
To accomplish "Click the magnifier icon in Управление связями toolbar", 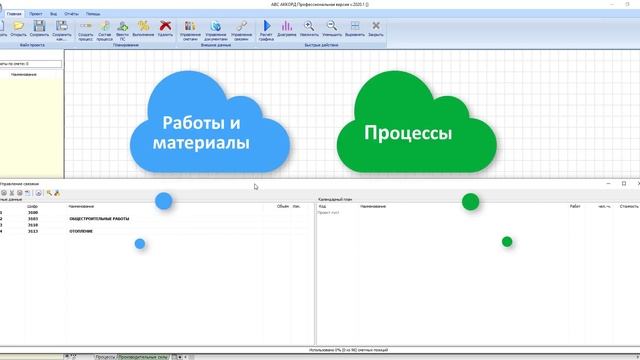I will pos(49,193).
